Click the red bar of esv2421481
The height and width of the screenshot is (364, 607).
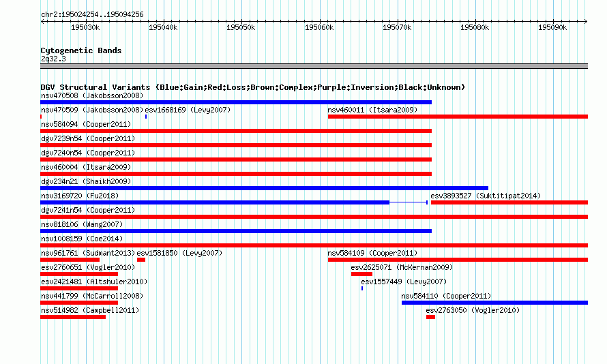pos(79,288)
